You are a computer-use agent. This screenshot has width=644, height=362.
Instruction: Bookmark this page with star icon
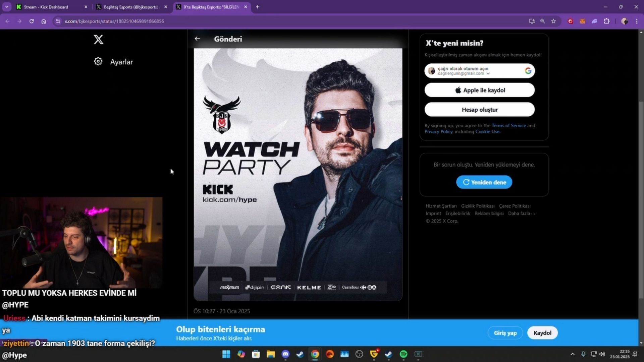pos(553,21)
